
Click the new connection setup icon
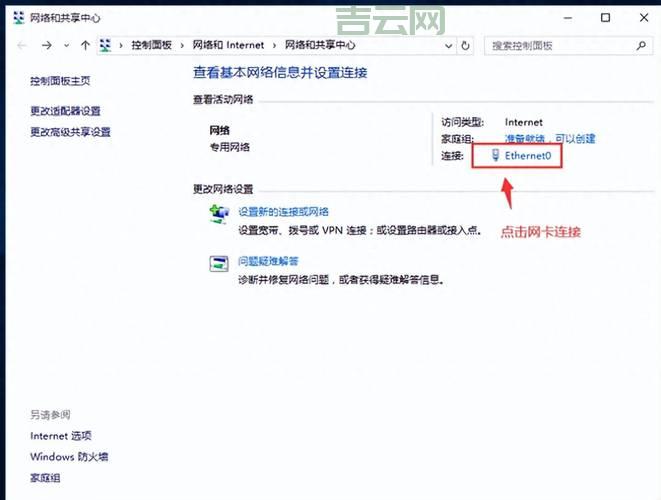tap(219, 214)
